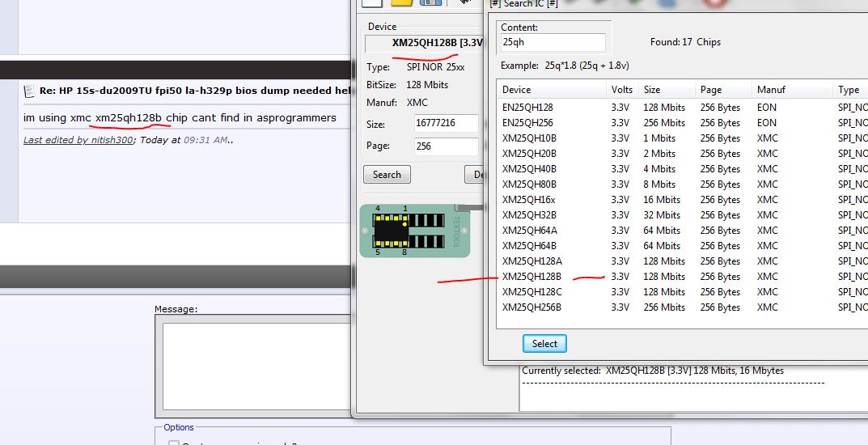The image size is (868, 445).
Task: Click the 16 Mbits size cell
Action: [x=662, y=200]
